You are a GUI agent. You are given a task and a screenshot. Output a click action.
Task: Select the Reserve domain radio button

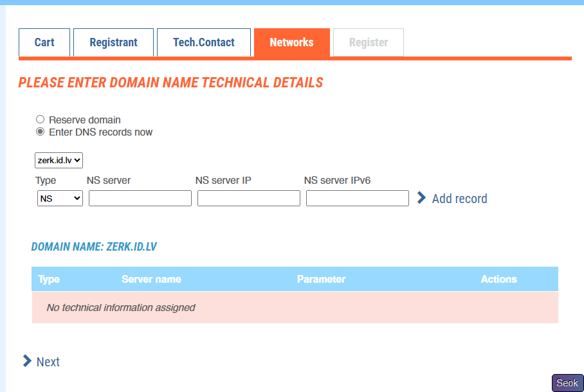(41, 120)
